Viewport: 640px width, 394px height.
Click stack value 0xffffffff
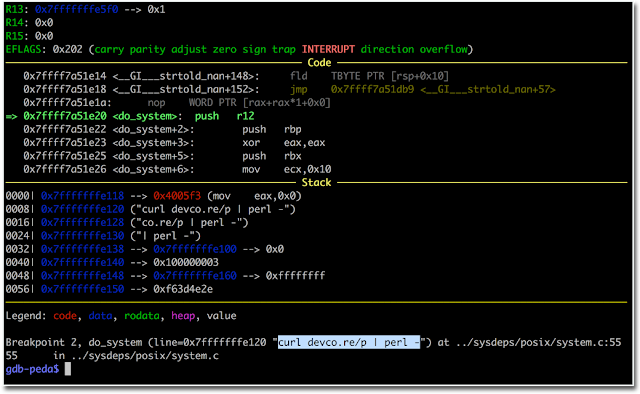coord(296,276)
